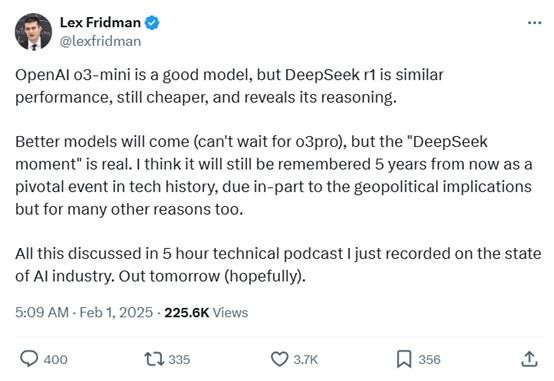This screenshot has width=554, height=381.
Task: Click the share upload icon
Action: 529,359
